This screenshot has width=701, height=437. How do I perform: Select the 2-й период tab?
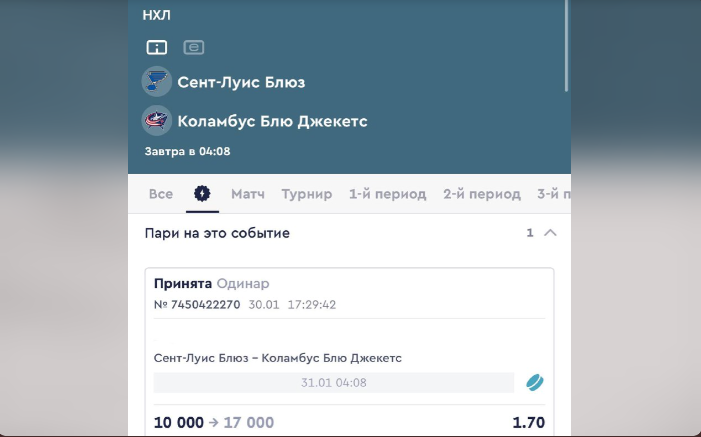coord(482,194)
